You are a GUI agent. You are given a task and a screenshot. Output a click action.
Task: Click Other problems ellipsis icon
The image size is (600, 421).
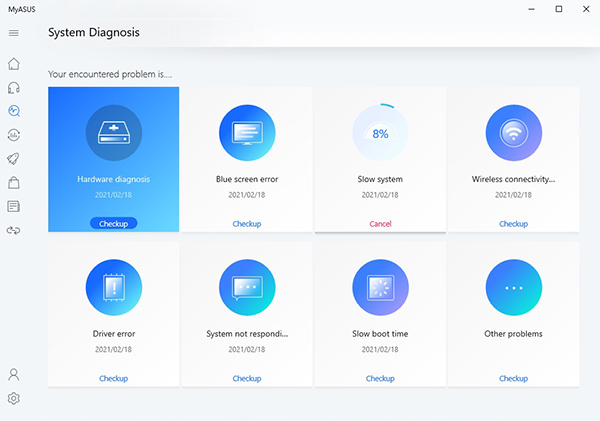pos(514,287)
